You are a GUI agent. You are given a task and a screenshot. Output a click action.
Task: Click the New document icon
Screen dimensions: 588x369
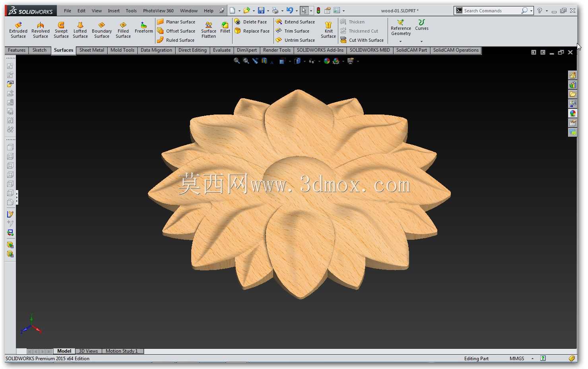pyautogui.click(x=233, y=11)
